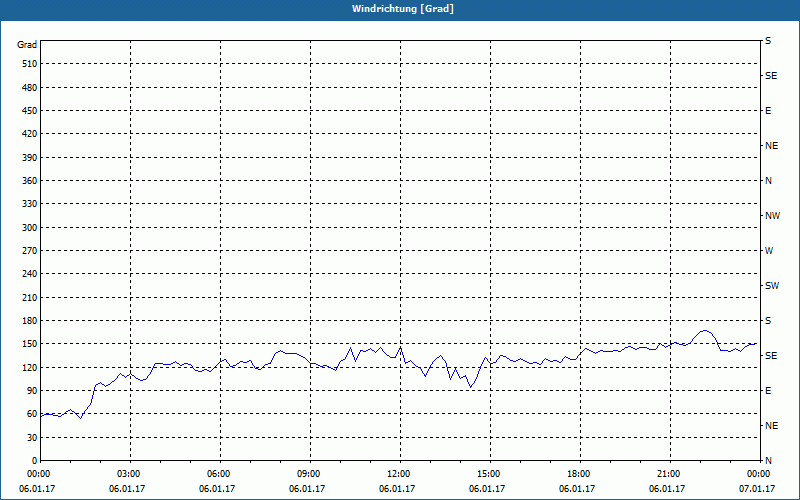Select the 90 y-axis value
The image size is (800, 500).
32,390
